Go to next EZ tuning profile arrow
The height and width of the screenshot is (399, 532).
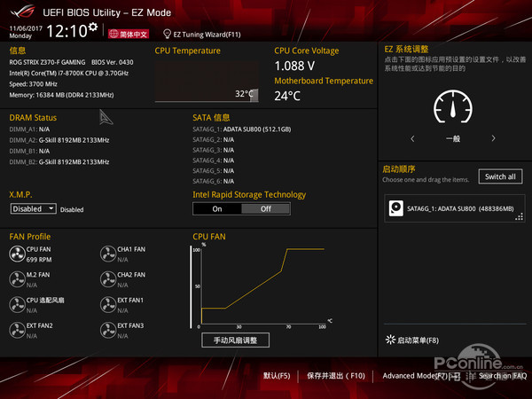[x=493, y=138]
